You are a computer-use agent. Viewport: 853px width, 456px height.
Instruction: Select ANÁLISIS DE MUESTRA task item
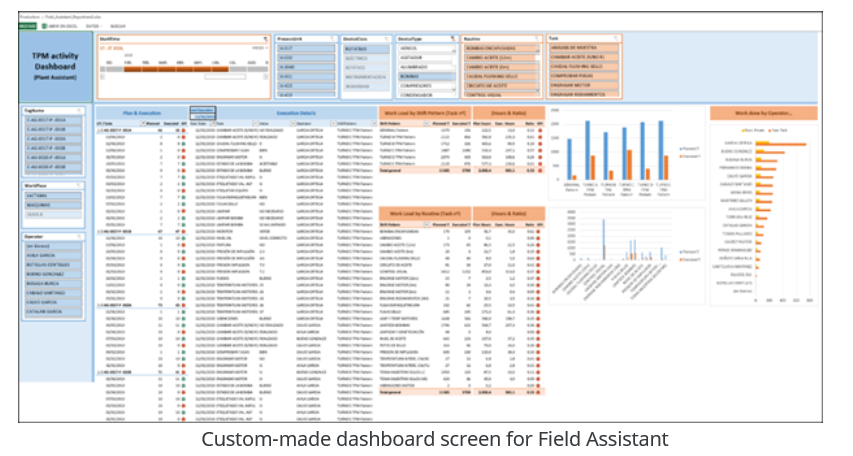[x=584, y=48]
